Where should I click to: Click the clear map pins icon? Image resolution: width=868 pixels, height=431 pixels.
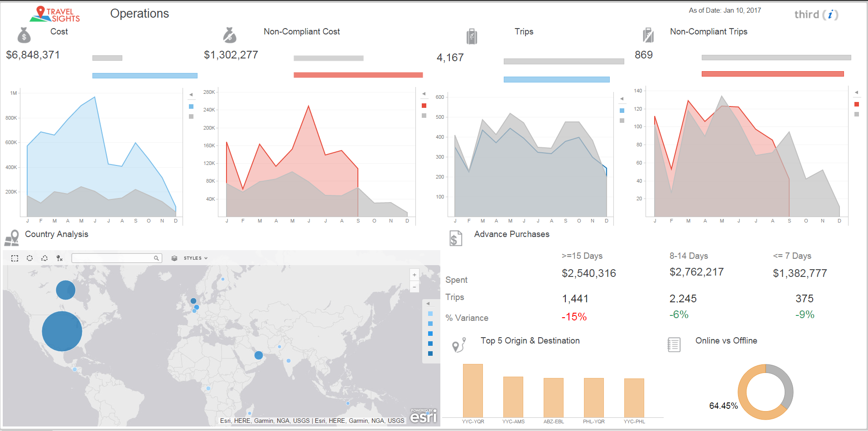59,258
